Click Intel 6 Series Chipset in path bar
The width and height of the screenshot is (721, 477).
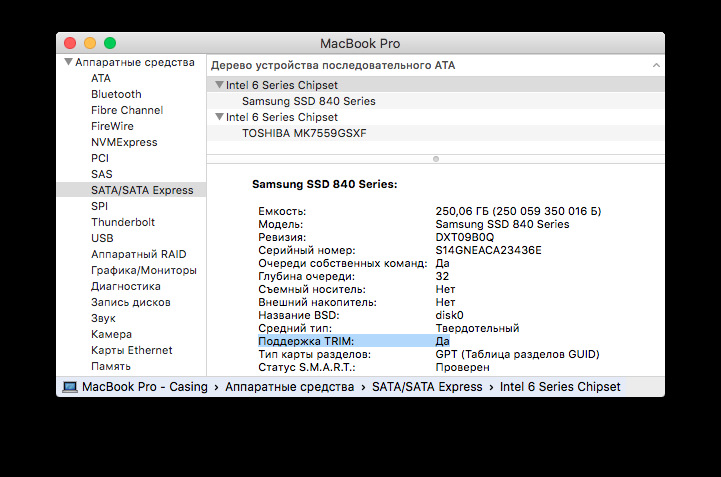click(560, 387)
